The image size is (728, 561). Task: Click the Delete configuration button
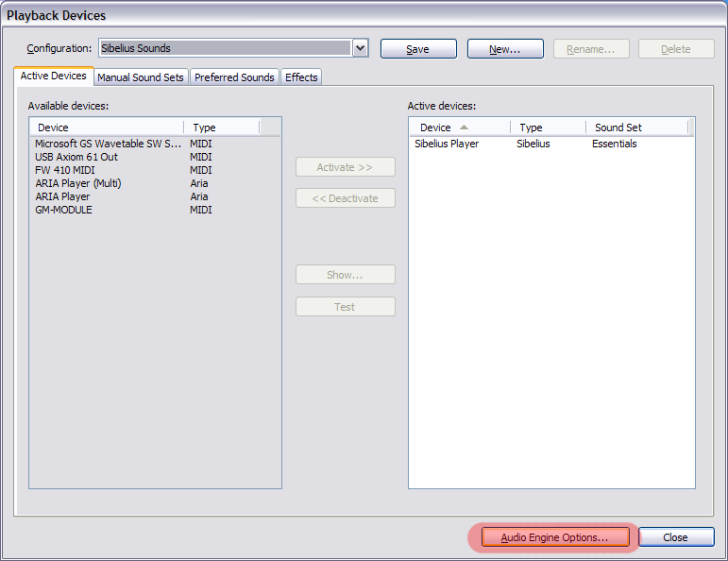tap(676, 49)
